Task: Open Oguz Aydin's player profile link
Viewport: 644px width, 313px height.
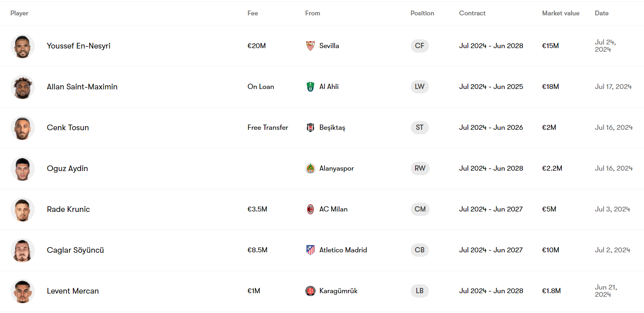Action: pos(67,168)
